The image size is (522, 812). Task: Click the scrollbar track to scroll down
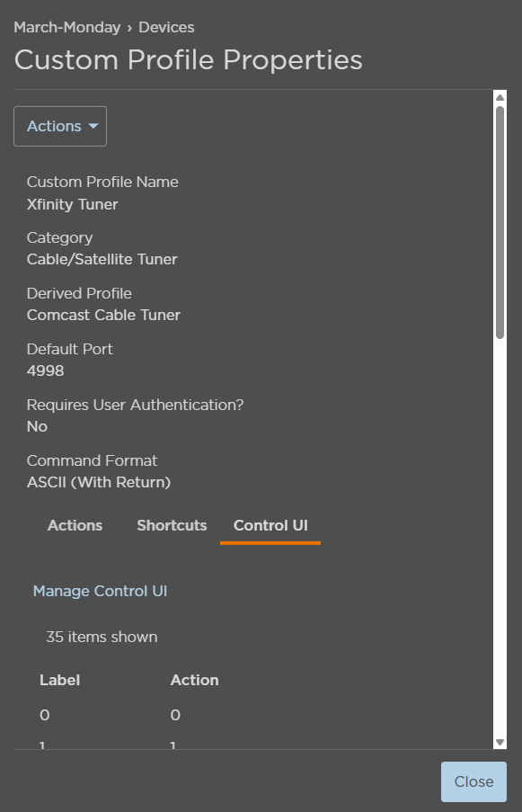click(501, 540)
